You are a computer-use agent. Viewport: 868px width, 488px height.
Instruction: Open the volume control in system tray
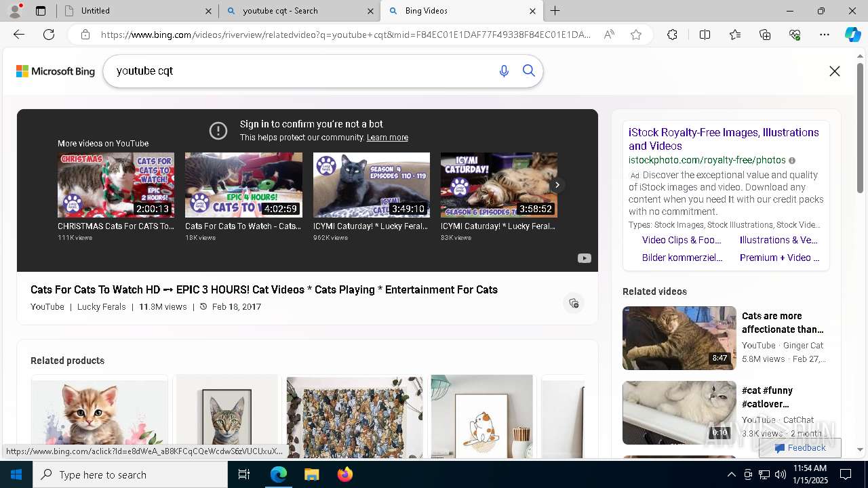click(781, 474)
